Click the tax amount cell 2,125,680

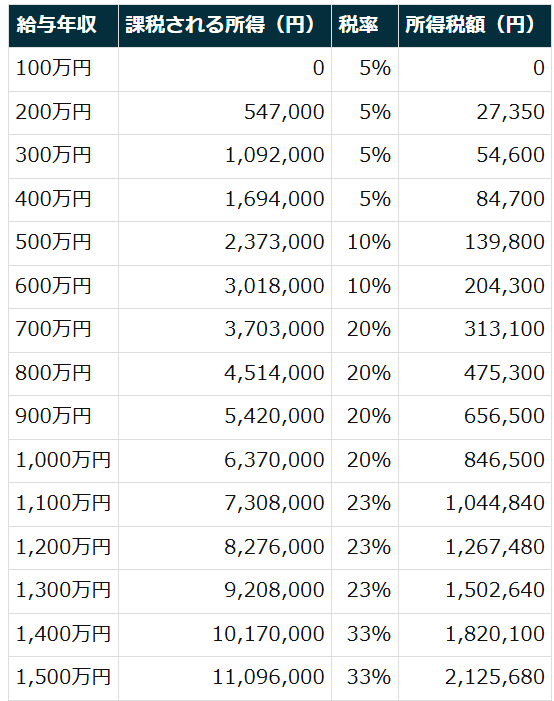[474, 677]
